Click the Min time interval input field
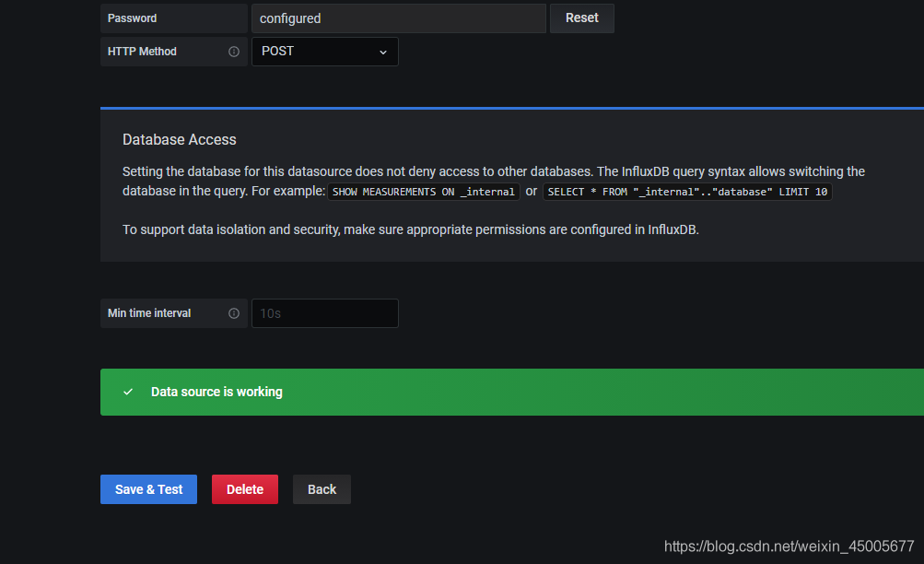924x564 pixels. (324, 313)
